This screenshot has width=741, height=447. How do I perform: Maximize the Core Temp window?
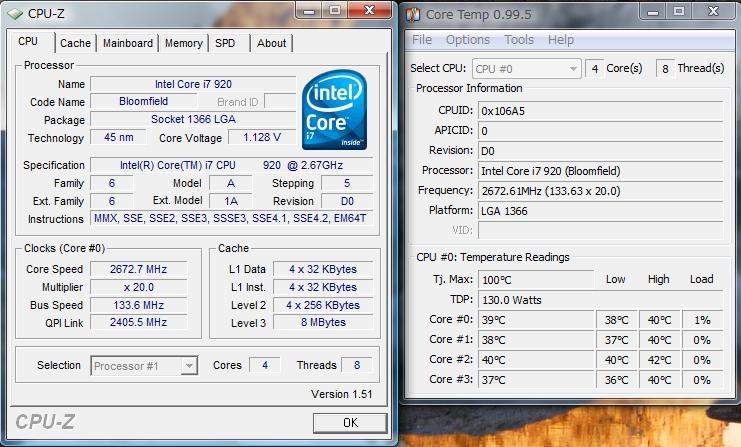click(x=679, y=11)
